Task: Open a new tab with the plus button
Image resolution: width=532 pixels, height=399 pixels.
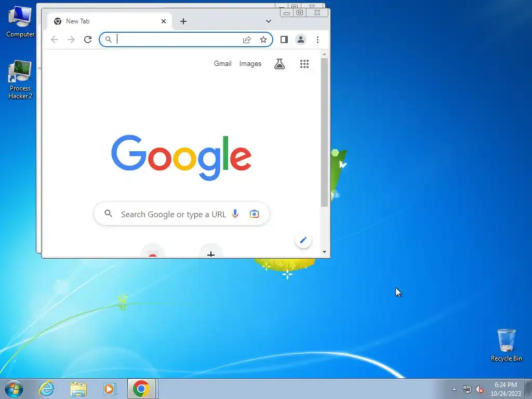Action: (x=183, y=21)
